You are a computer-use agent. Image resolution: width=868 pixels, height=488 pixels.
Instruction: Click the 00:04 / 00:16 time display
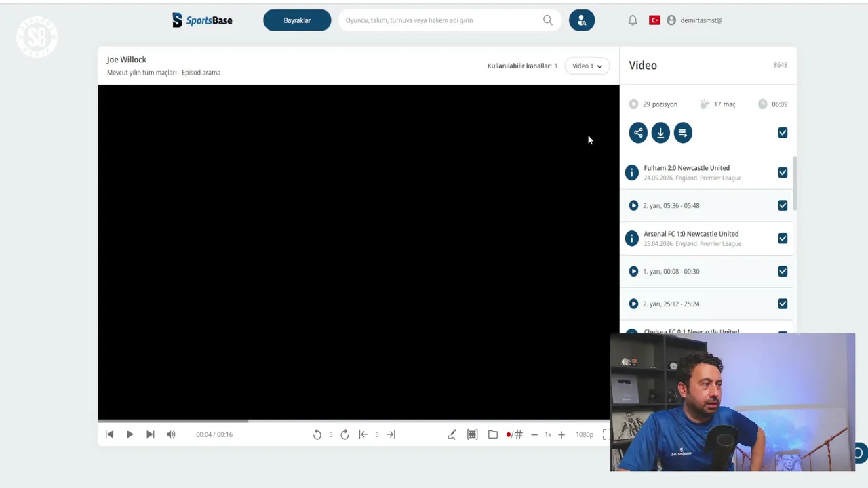pos(214,434)
